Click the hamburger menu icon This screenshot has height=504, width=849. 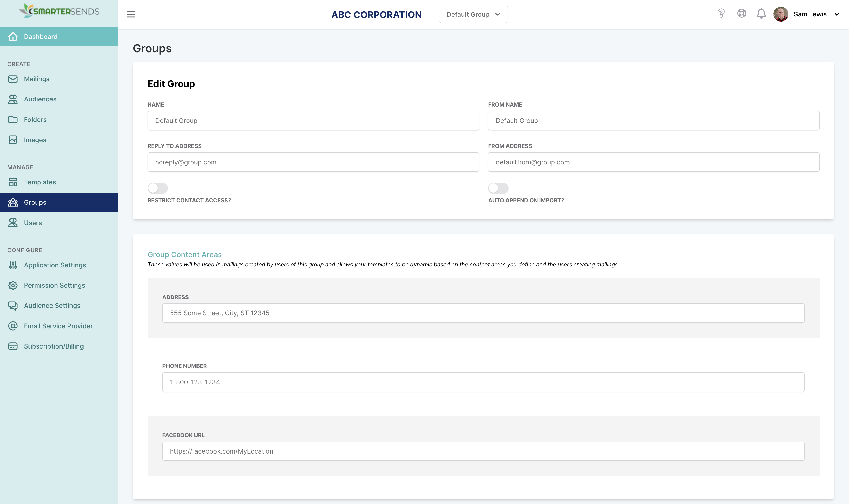[x=131, y=14]
